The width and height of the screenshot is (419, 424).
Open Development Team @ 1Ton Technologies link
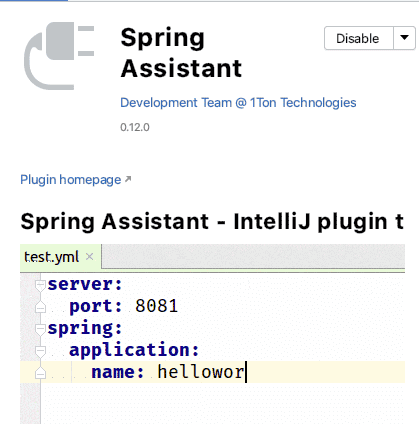[238, 103]
